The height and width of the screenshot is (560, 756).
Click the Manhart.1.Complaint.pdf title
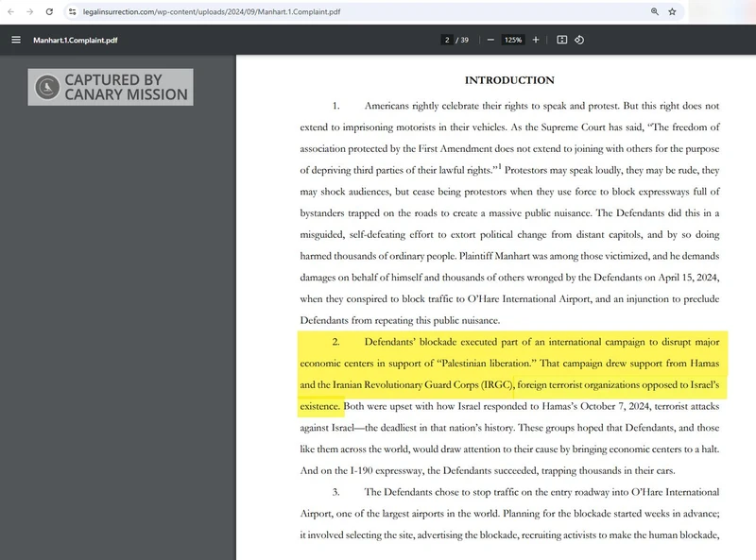point(76,41)
